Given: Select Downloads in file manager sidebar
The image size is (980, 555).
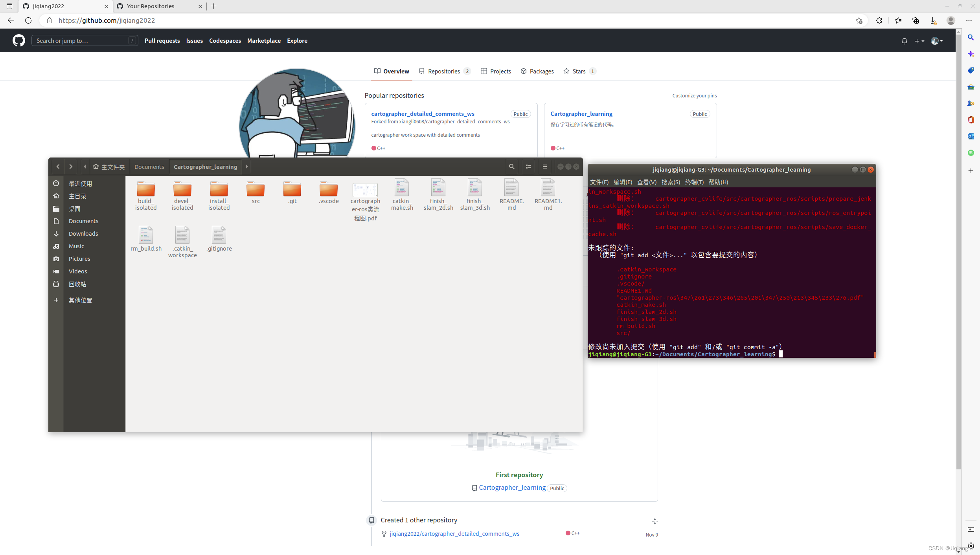Looking at the screenshot, I should [x=83, y=233].
